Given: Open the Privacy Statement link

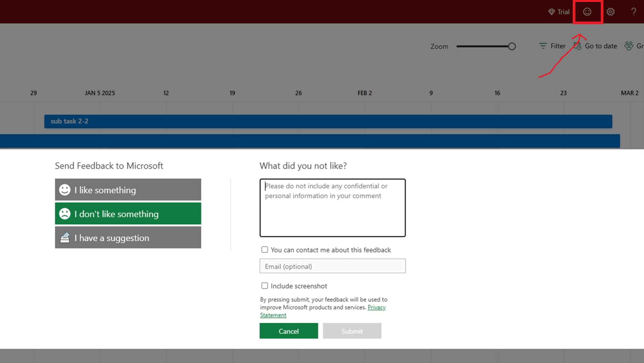Looking at the screenshot, I should 376,308.
